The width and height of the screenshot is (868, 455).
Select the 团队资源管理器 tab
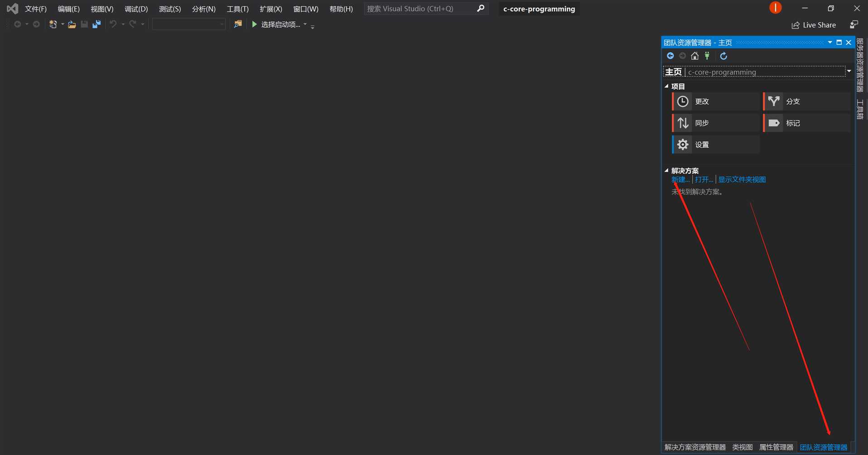823,447
